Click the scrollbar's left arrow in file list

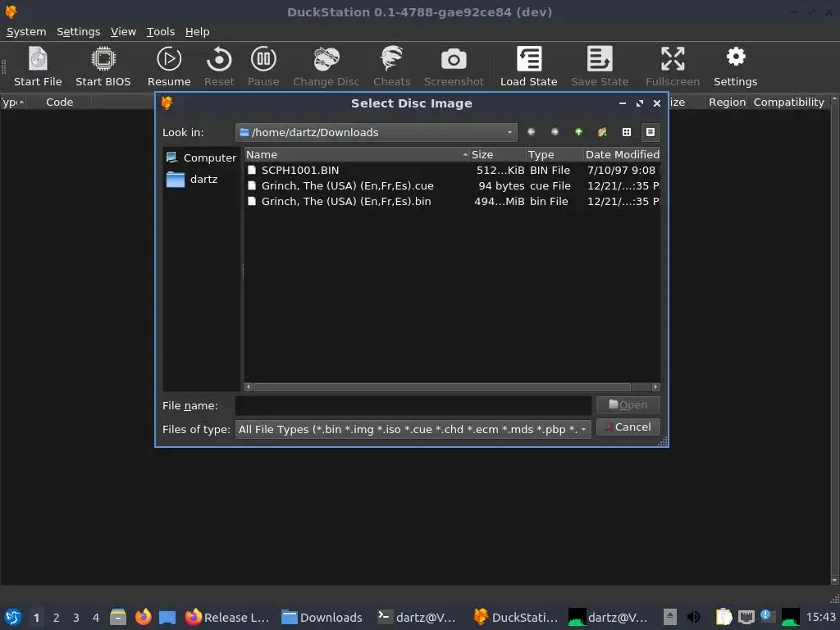tap(248, 387)
